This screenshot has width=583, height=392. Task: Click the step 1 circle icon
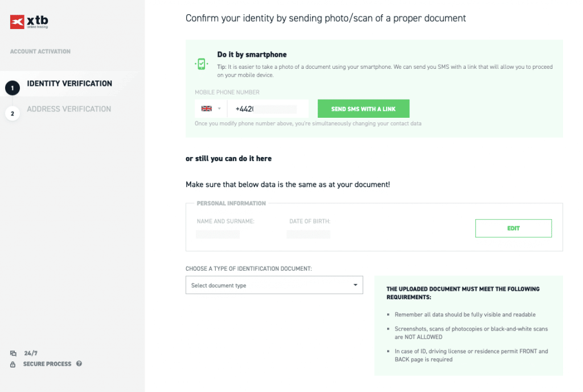[x=12, y=88]
